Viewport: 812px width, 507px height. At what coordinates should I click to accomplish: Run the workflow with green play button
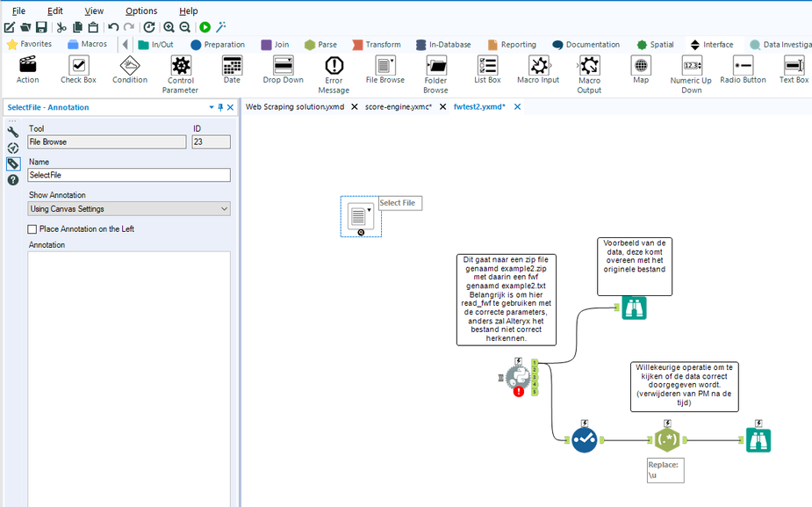tap(205, 27)
